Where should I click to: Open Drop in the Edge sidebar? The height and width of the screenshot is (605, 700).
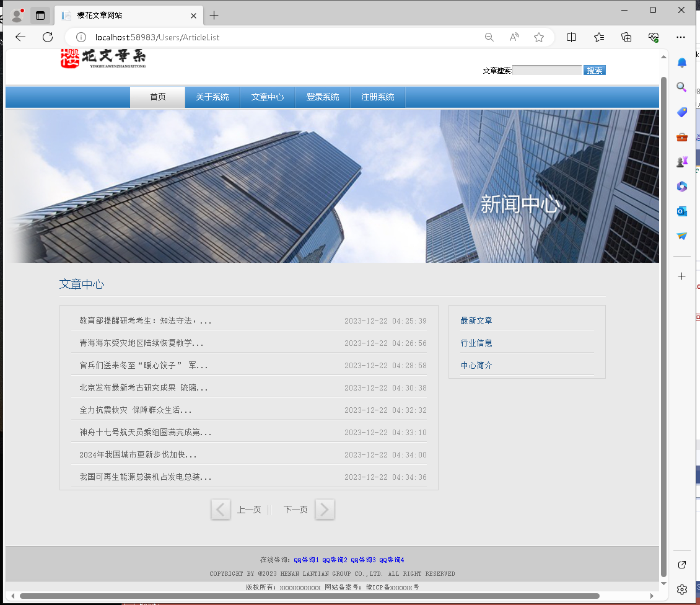click(x=681, y=236)
